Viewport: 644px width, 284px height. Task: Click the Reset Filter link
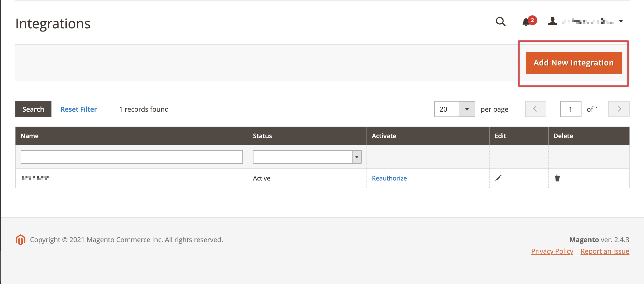(78, 109)
